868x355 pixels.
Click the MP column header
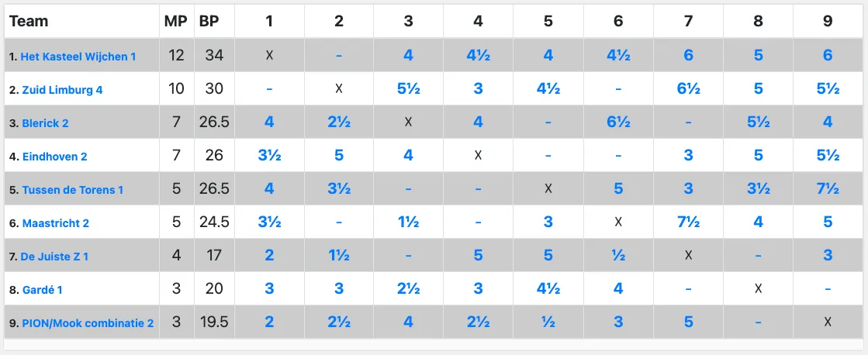176,22
